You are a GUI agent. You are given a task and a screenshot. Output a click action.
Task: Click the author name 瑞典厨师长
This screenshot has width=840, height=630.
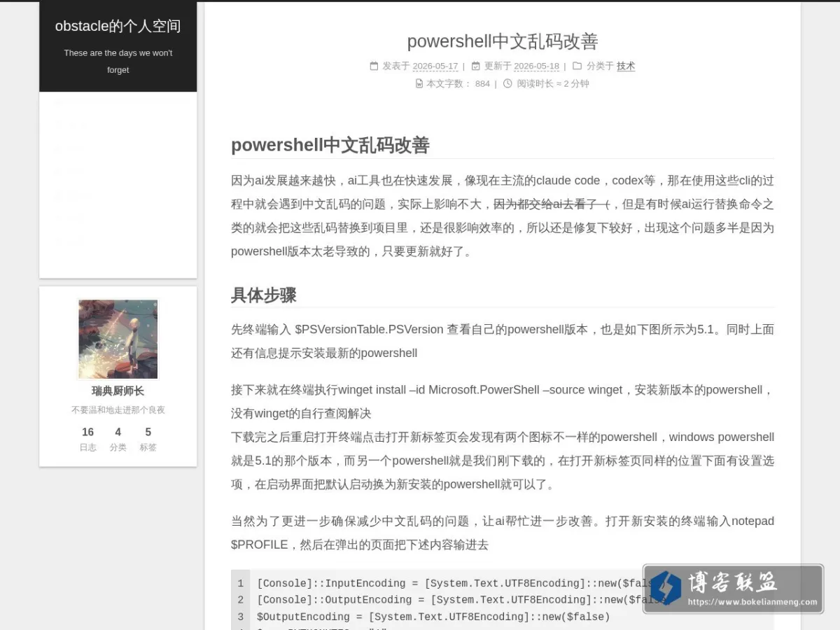click(x=118, y=391)
